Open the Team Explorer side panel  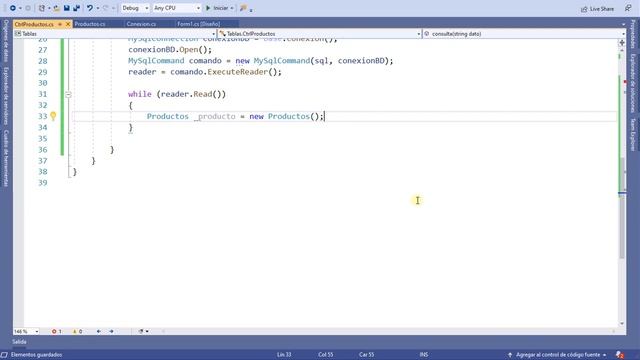click(633, 135)
